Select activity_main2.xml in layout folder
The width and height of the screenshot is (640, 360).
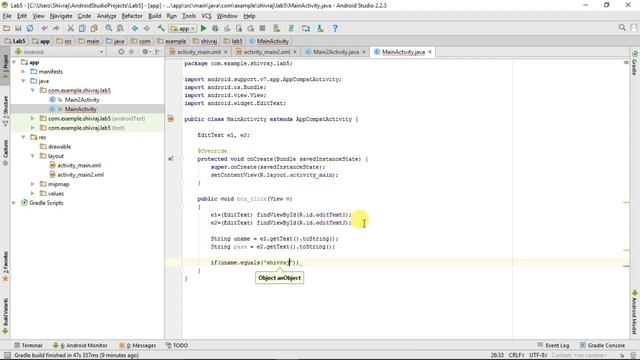[x=80, y=175]
